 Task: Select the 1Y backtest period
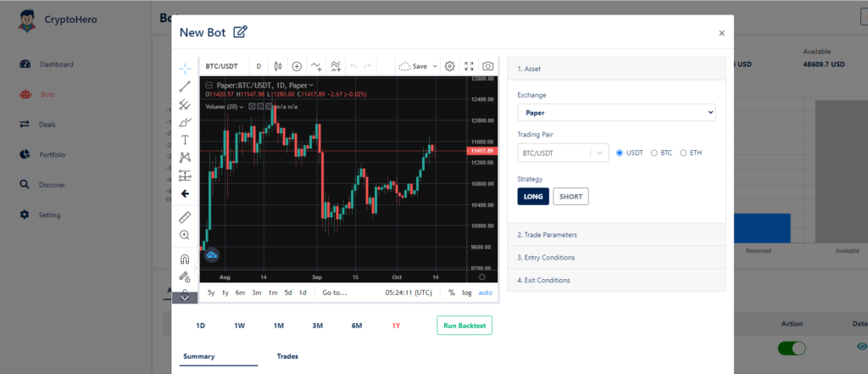tap(396, 326)
